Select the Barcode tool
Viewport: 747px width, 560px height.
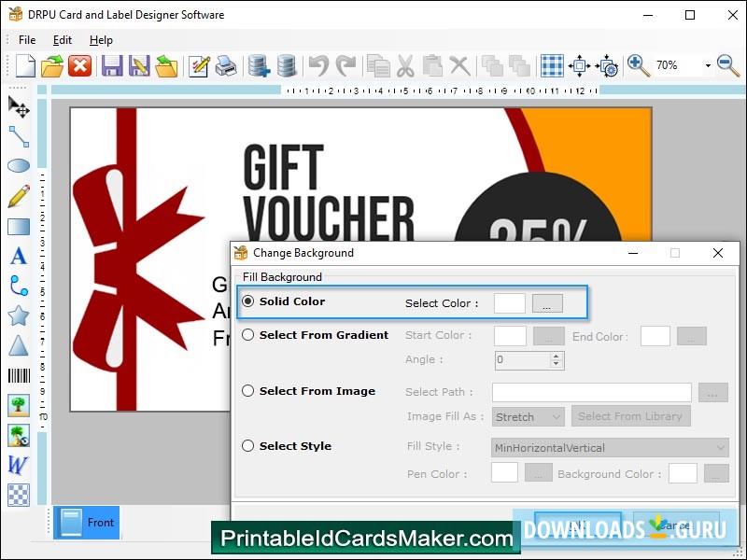pyautogui.click(x=19, y=376)
